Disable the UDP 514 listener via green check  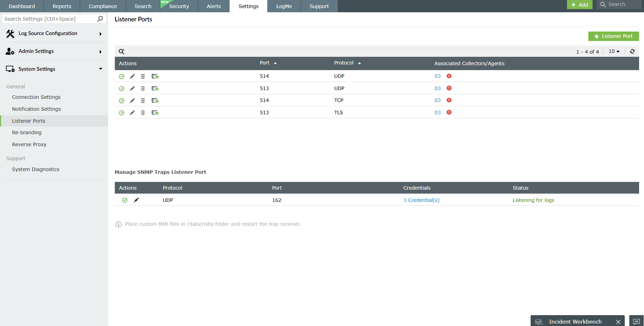coord(121,76)
